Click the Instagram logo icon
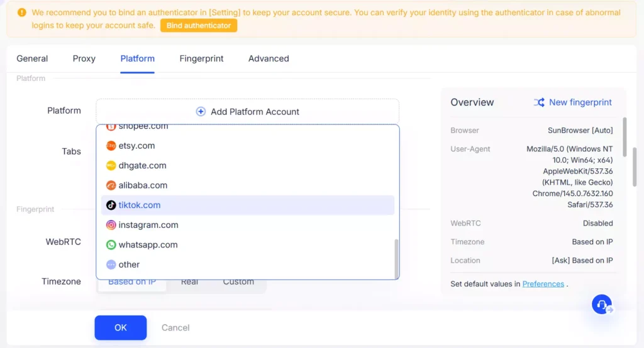The image size is (644, 348). pos(111,225)
